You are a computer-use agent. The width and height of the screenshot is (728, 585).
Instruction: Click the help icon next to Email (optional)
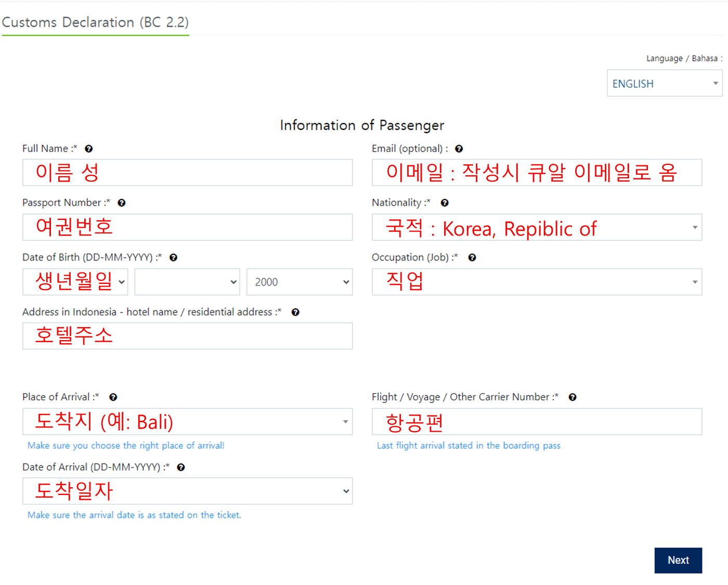459,149
